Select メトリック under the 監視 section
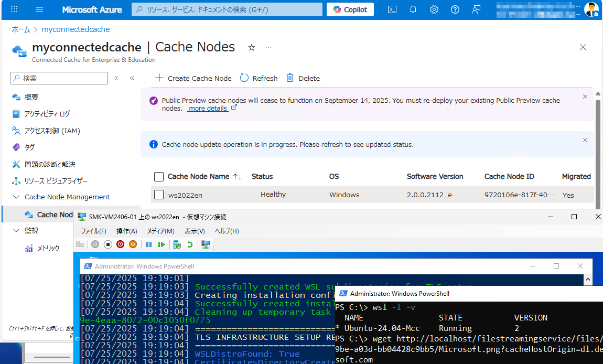Screen dimensions: 603x364 tap(47, 248)
